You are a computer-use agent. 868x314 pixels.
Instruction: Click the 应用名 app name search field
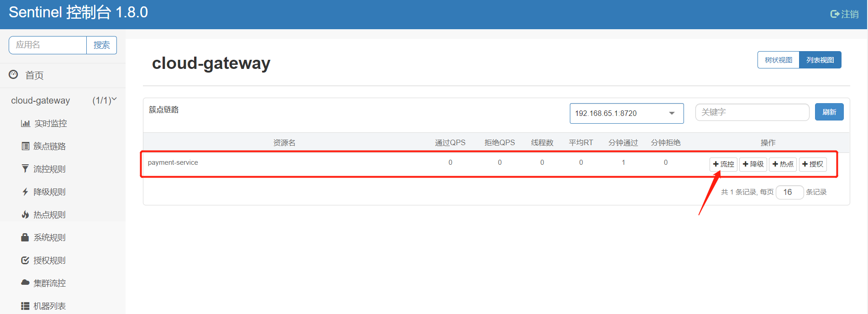coord(47,45)
